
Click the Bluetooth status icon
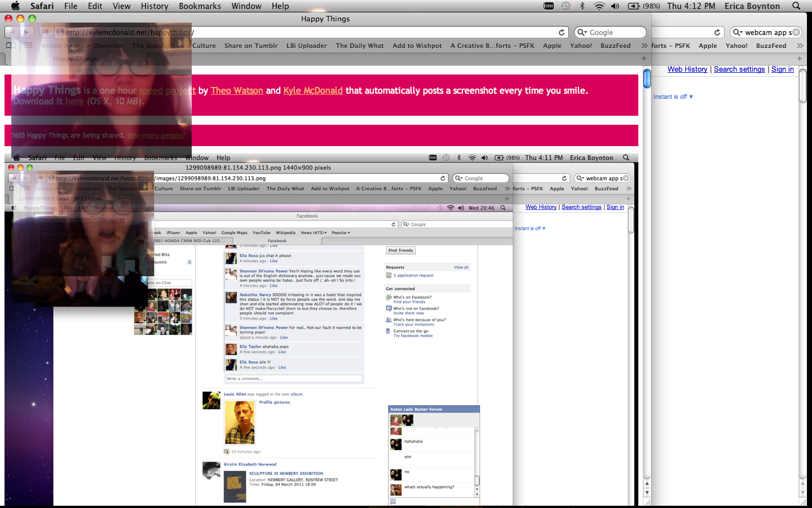point(582,6)
